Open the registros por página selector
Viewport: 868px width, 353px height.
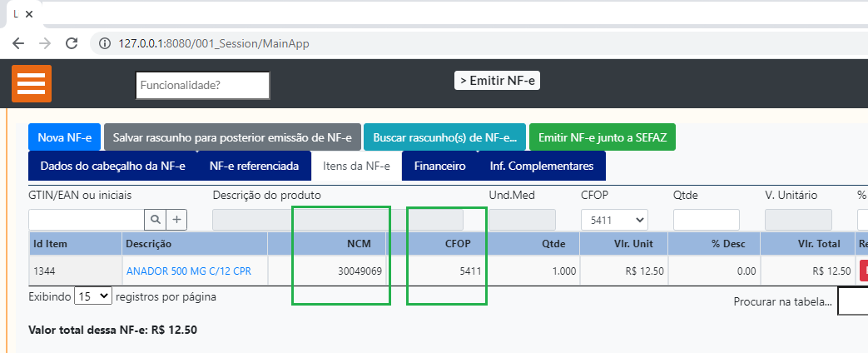[x=92, y=296]
